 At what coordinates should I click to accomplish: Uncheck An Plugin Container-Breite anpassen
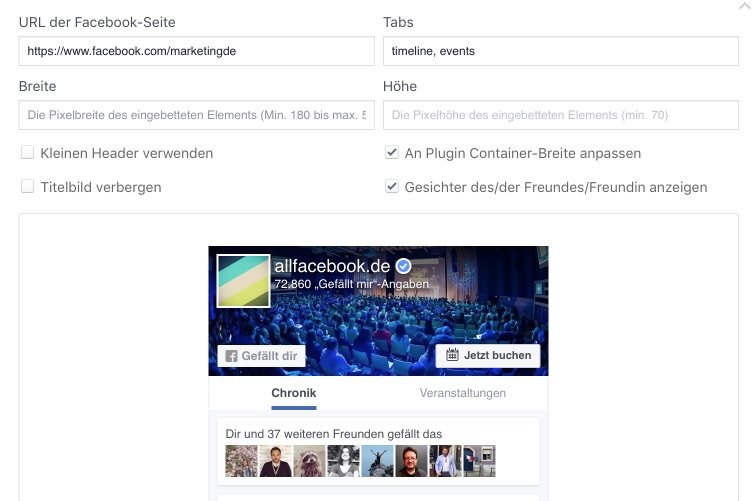coord(392,153)
